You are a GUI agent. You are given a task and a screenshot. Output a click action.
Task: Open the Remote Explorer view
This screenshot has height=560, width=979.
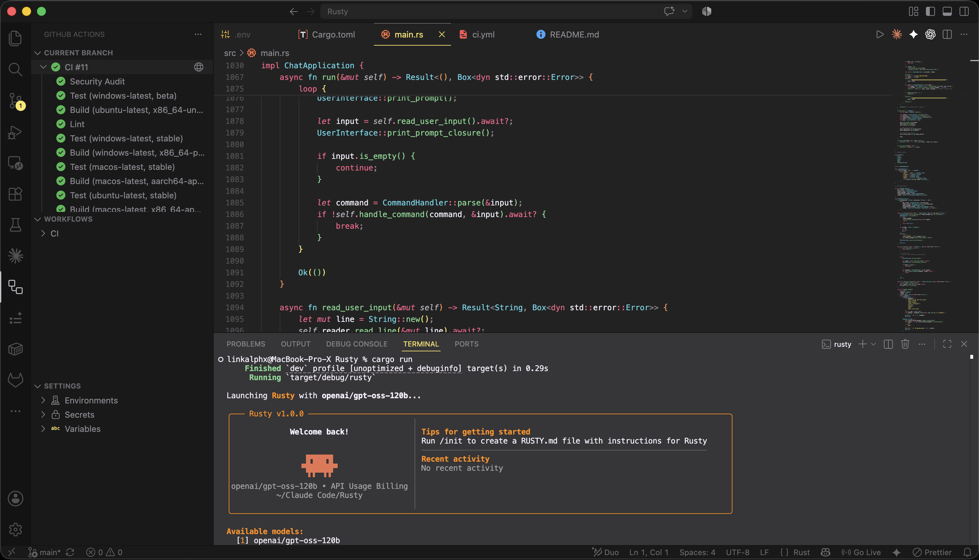tap(16, 163)
